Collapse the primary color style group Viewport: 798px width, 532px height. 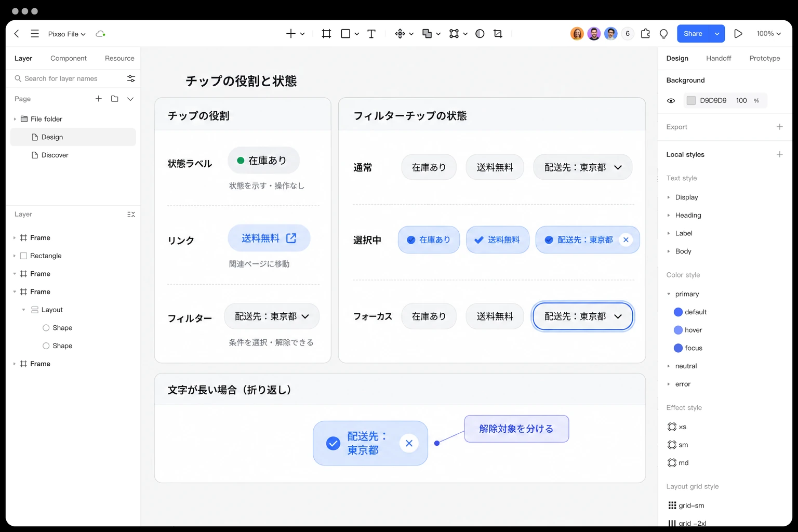click(x=669, y=294)
